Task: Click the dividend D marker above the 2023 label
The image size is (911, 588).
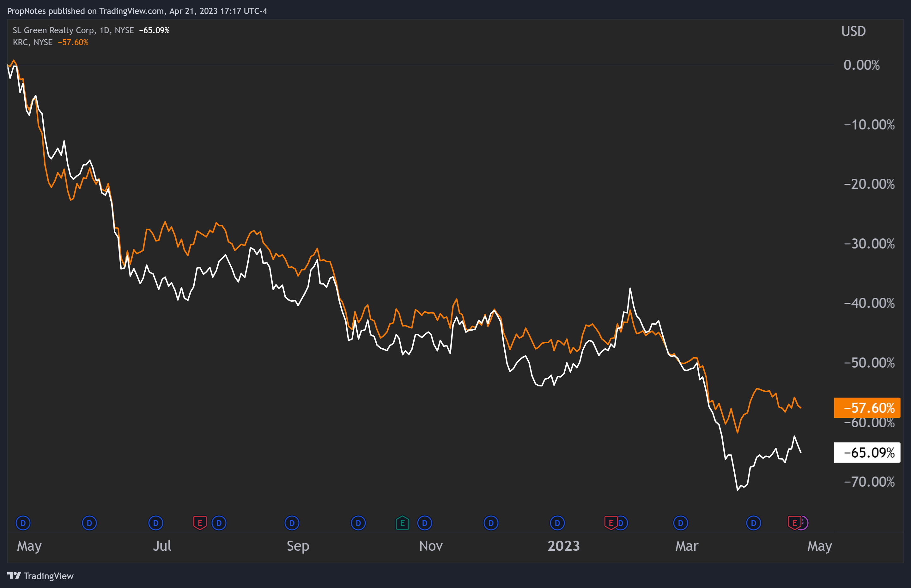Action: click(x=557, y=523)
